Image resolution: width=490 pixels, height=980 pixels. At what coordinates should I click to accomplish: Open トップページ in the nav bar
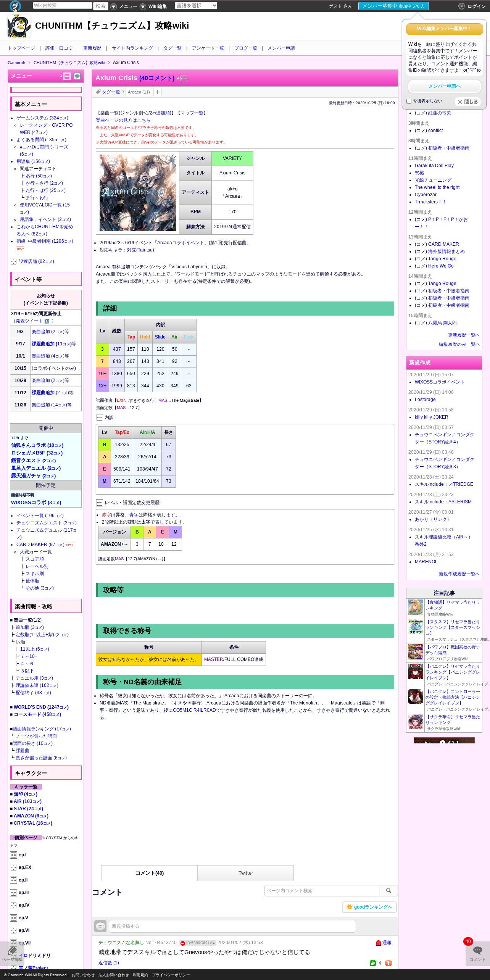[x=21, y=48]
